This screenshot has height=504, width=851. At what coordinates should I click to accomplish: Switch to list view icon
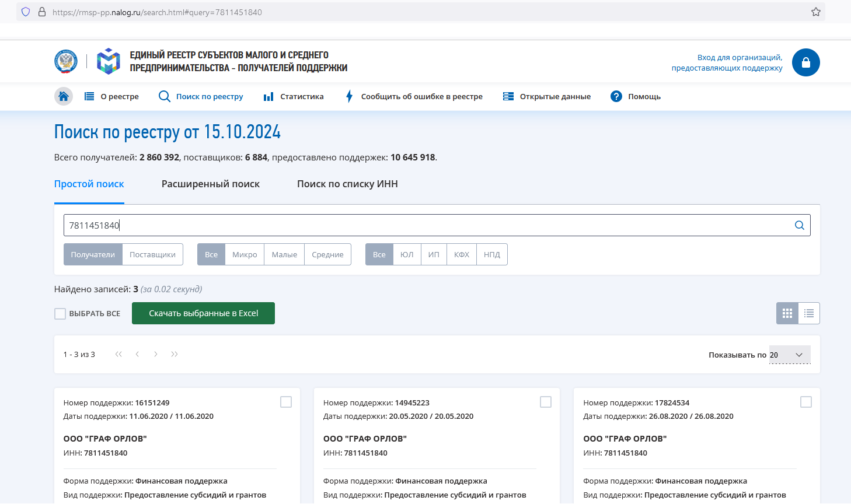pos(809,313)
